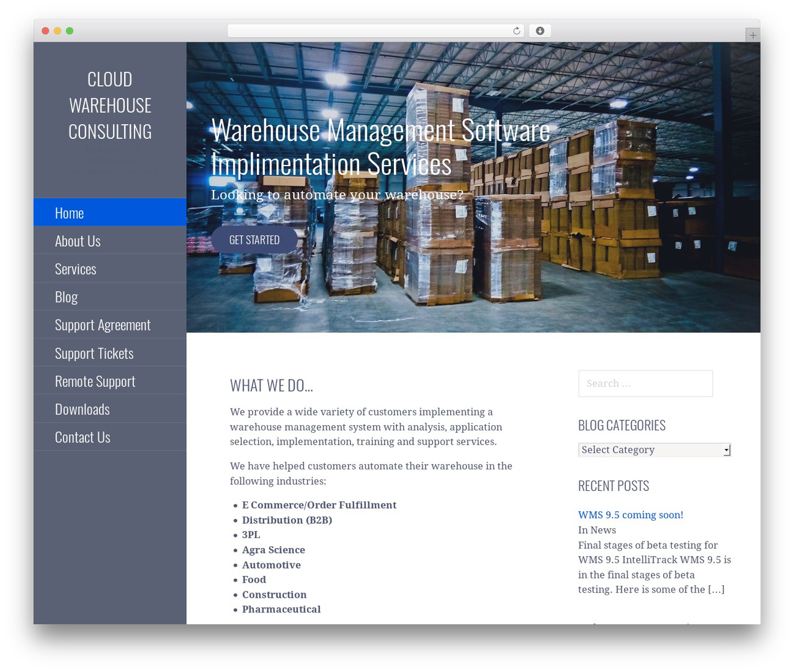Click the RECENT POSTS heading
The width and height of the screenshot is (794, 672).
tap(613, 486)
